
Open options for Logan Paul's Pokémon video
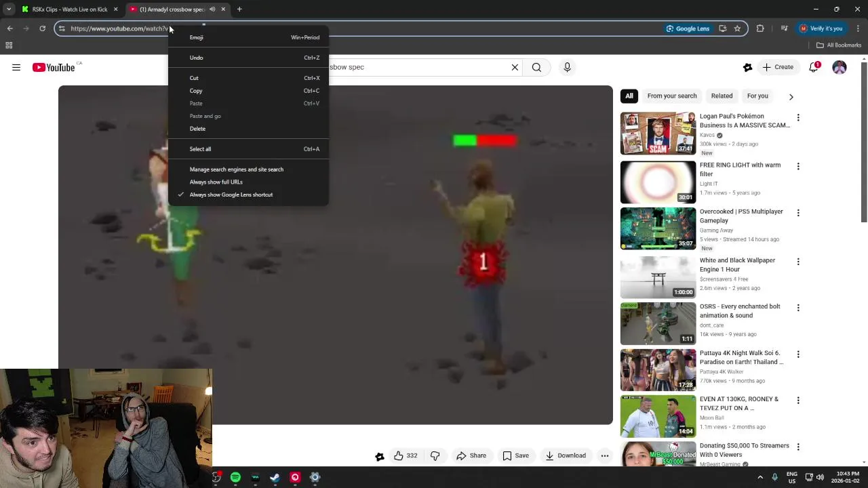(798, 117)
